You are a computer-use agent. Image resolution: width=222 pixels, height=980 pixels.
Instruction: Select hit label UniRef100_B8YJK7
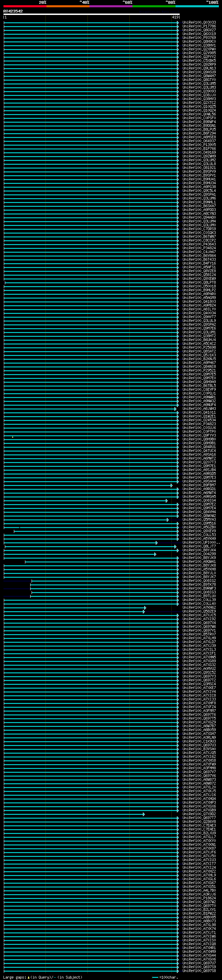coord(199,577)
